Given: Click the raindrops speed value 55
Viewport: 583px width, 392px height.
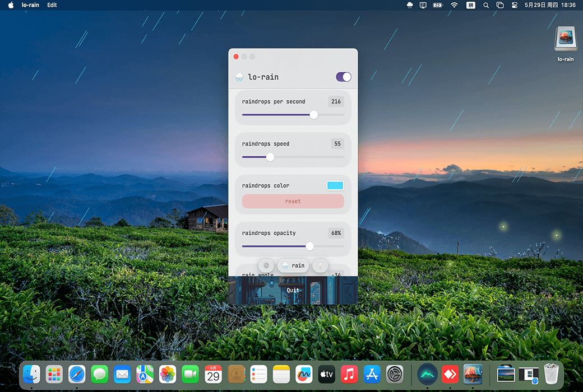Looking at the screenshot, I should click(x=337, y=144).
